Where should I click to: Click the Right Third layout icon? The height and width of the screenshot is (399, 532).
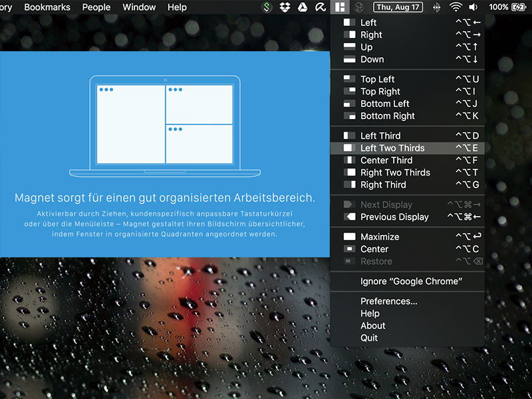click(349, 185)
